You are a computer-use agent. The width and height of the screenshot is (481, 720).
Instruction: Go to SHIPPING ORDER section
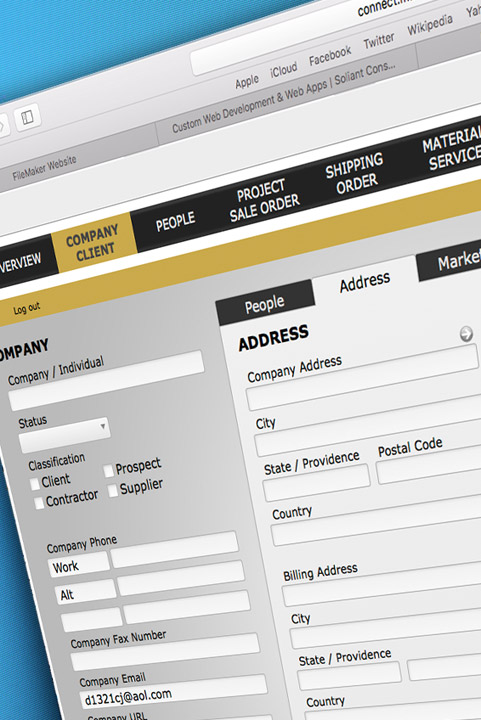click(x=354, y=174)
